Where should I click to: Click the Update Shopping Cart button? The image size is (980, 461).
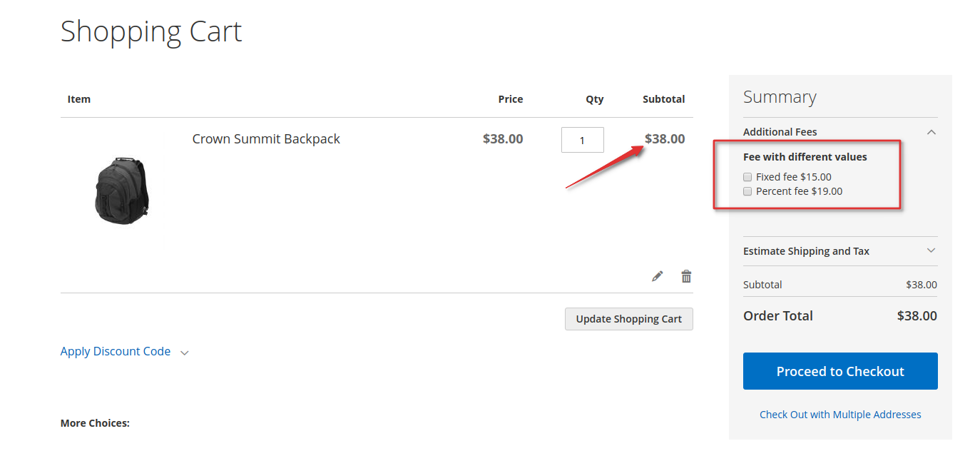coord(629,319)
